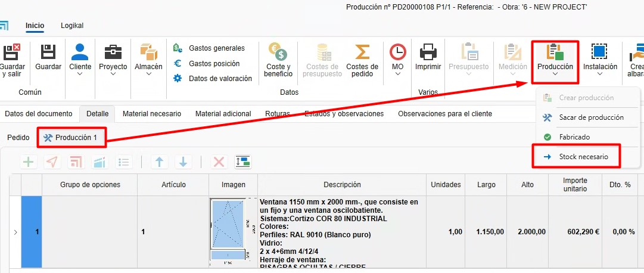Open the Almacén boxes icon
Image resolution: width=644 pixels, height=273 pixels.
click(x=149, y=52)
